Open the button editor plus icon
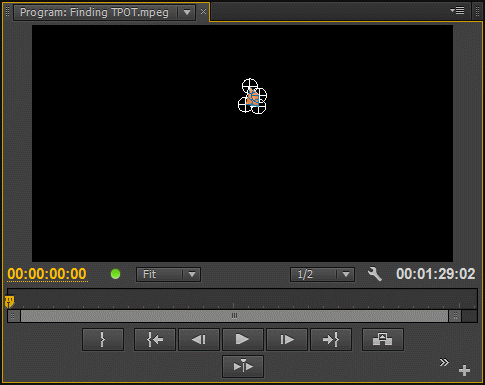The height and width of the screenshot is (385, 485). (464, 370)
